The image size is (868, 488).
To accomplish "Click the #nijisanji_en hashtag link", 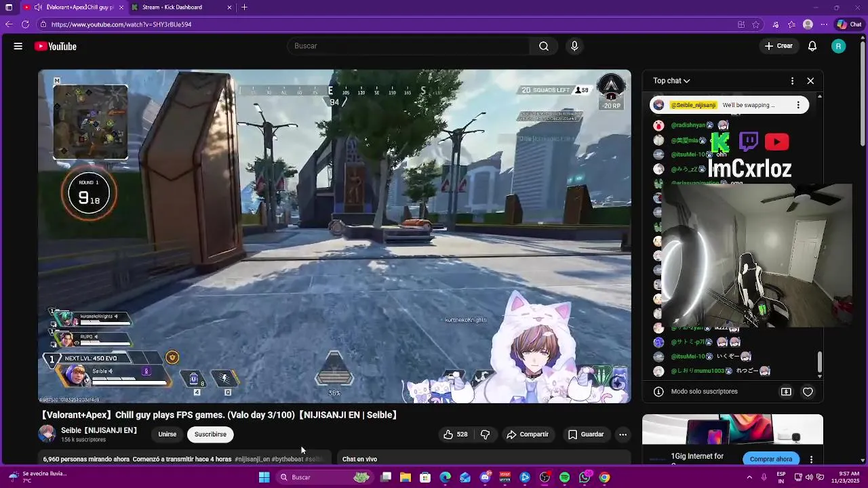I will (252, 460).
